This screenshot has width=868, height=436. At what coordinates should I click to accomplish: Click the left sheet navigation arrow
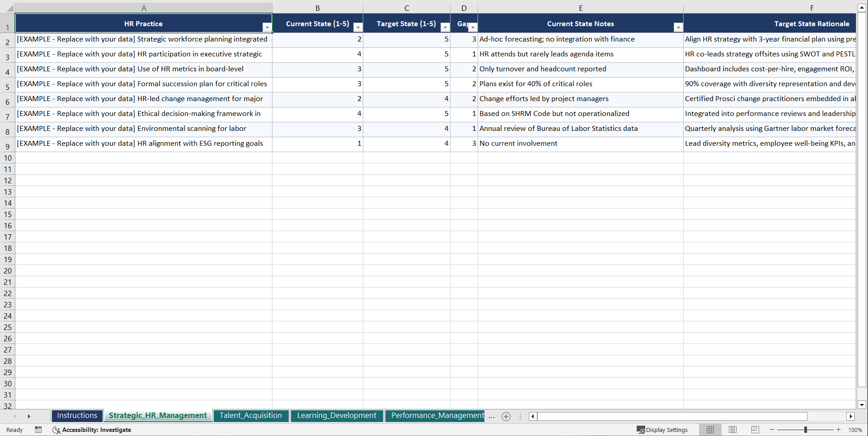coord(15,417)
